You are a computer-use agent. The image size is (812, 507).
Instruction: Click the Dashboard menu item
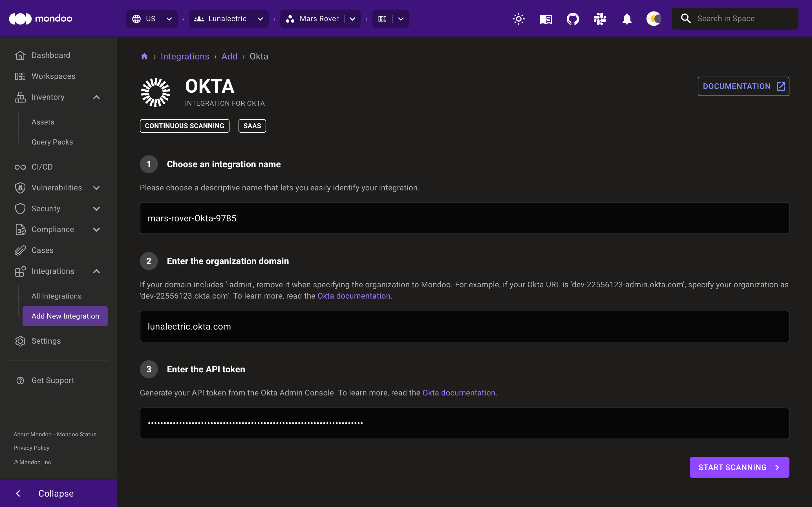(51, 55)
